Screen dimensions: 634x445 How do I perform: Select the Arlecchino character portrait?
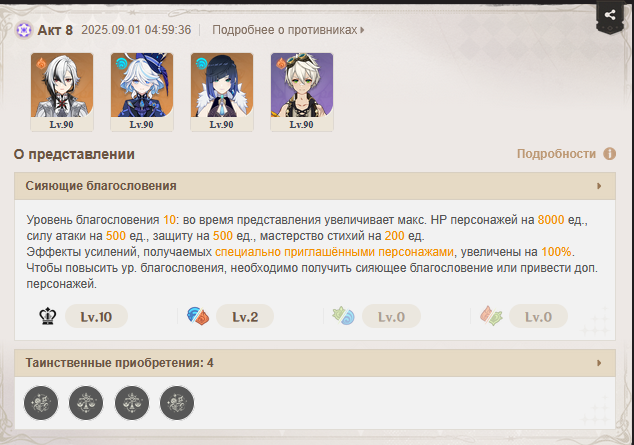(x=62, y=92)
